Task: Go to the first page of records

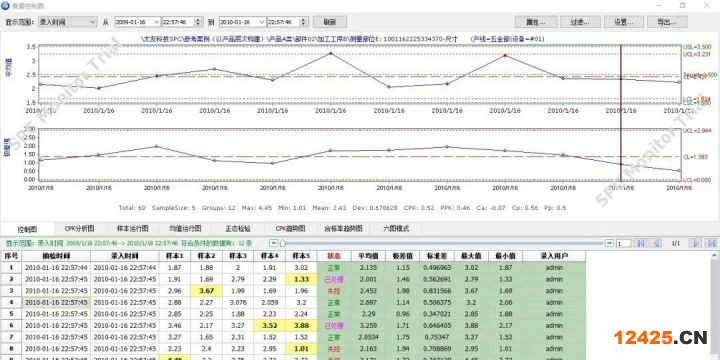Action: 641,243
